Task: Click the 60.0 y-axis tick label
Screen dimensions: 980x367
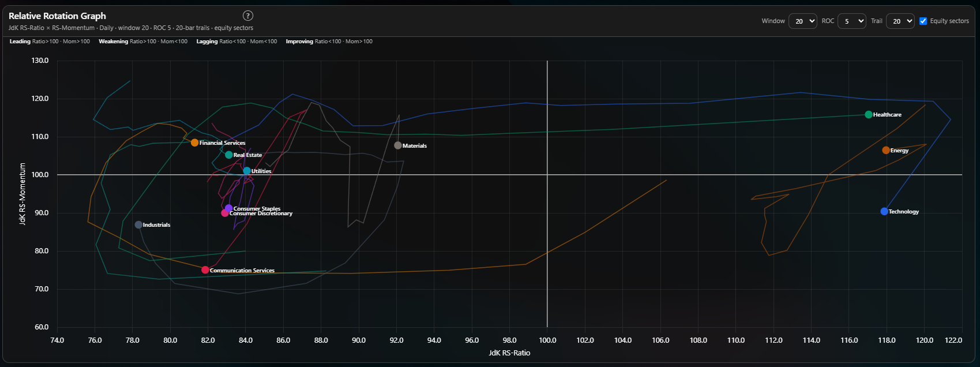Action: pyautogui.click(x=42, y=327)
